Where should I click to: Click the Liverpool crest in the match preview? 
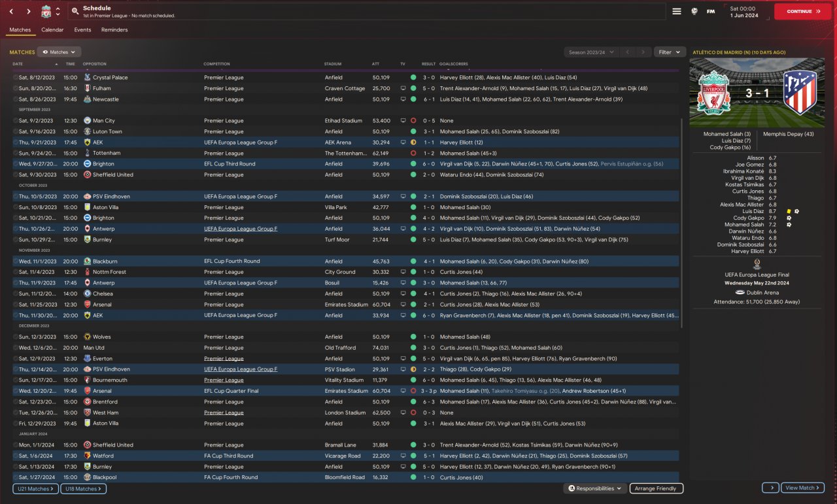click(714, 92)
